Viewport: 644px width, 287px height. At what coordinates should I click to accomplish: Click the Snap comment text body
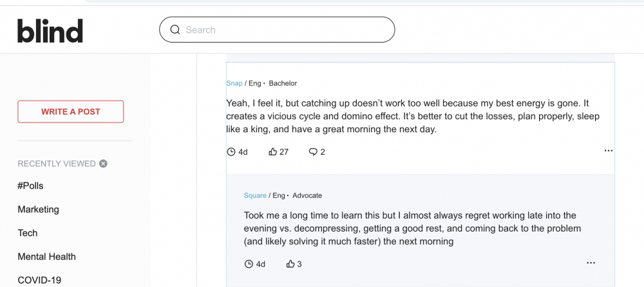click(x=413, y=116)
